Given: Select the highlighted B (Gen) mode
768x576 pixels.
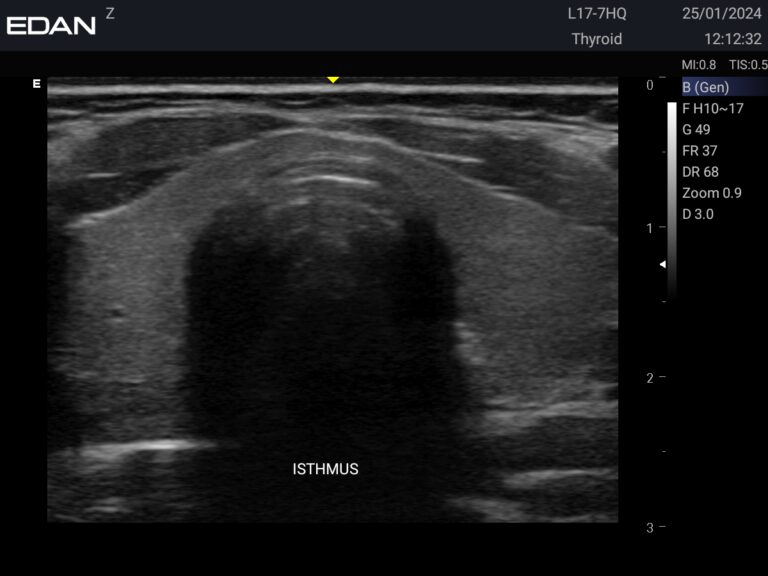Looking at the screenshot, I should (705, 87).
